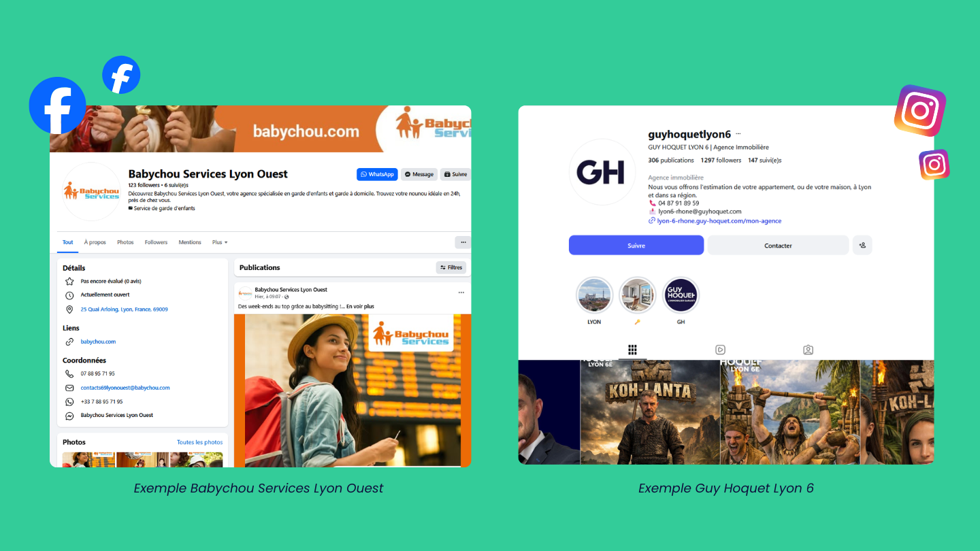Click the Message button on Babychou page
Image resolution: width=980 pixels, height=551 pixels.
[419, 174]
